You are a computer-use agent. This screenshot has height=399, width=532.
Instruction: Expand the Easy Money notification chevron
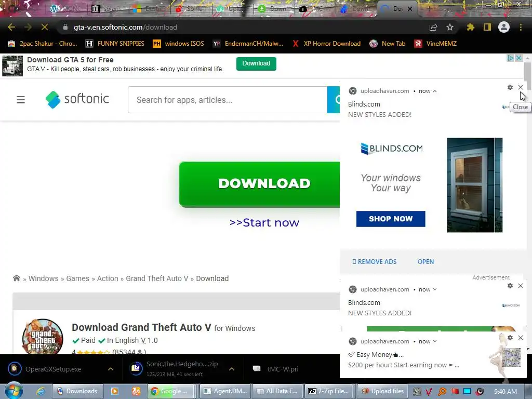tap(435, 341)
